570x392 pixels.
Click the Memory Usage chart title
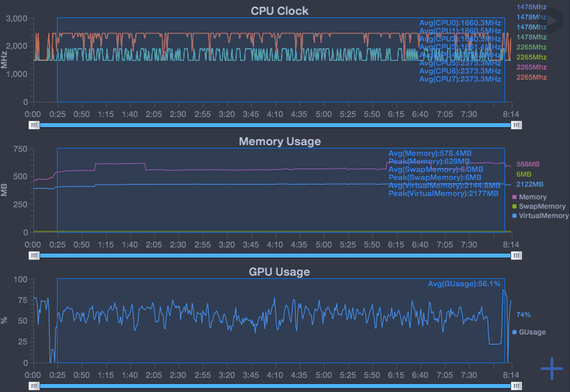click(x=280, y=141)
